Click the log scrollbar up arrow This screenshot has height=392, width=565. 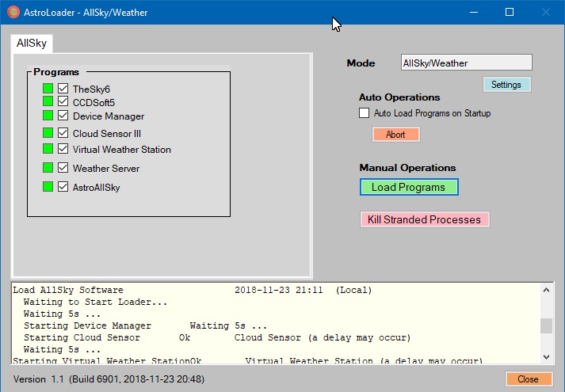click(x=546, y=290)
